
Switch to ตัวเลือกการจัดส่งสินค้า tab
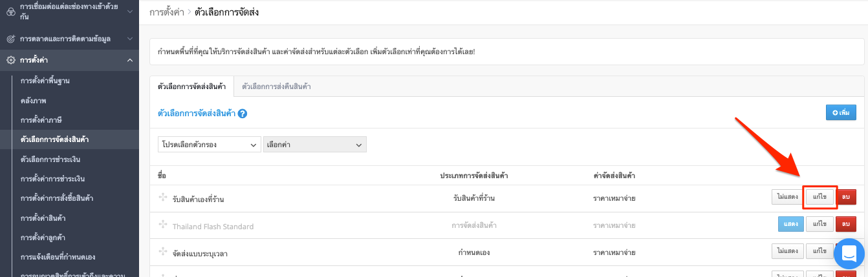191,87
